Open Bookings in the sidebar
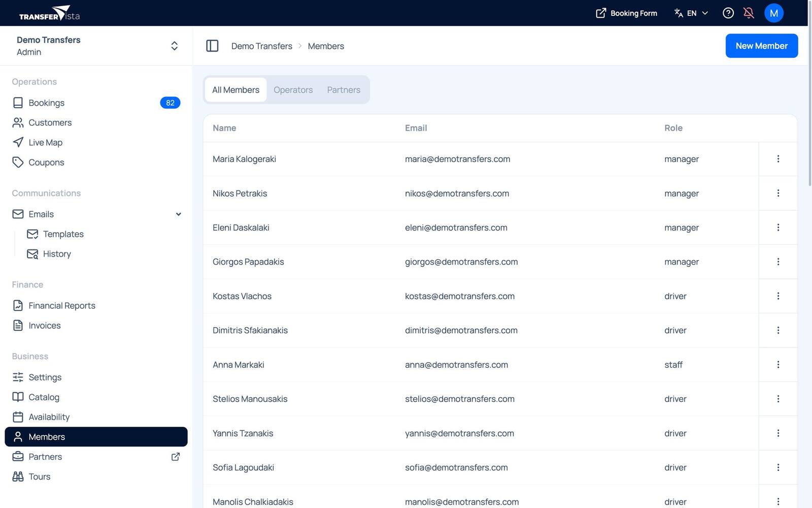812x508 pixels. pyautogui.click(x=96, y=103)
